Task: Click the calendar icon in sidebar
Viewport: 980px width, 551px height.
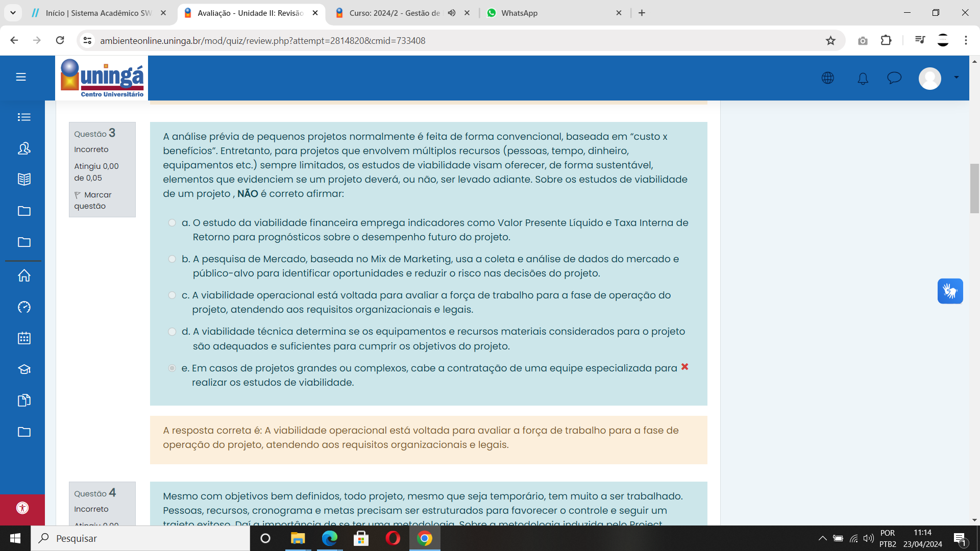Action: pos(24,338)
